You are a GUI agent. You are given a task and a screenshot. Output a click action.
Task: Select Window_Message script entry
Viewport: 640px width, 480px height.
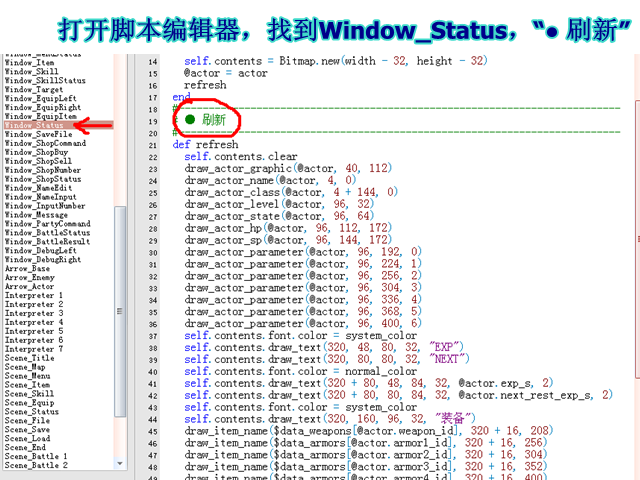[36, 215]
